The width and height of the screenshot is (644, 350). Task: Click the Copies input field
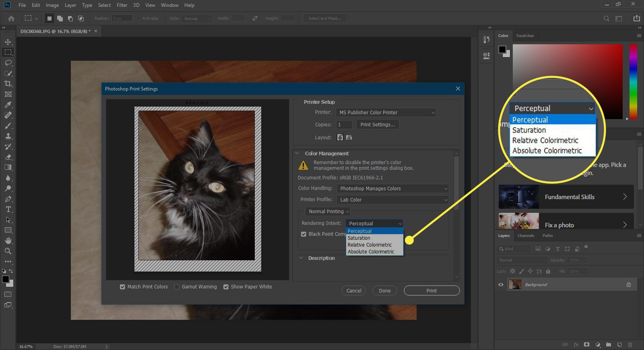[344, 125]
